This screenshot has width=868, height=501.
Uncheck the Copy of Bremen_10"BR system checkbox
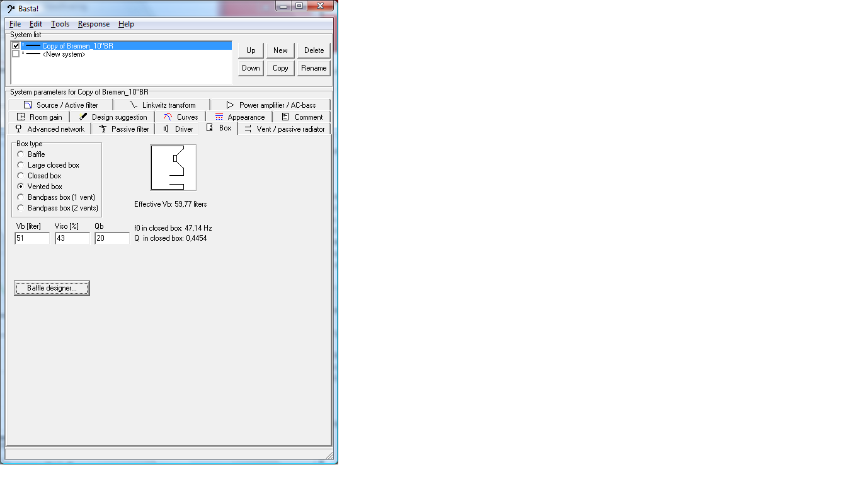16,46
